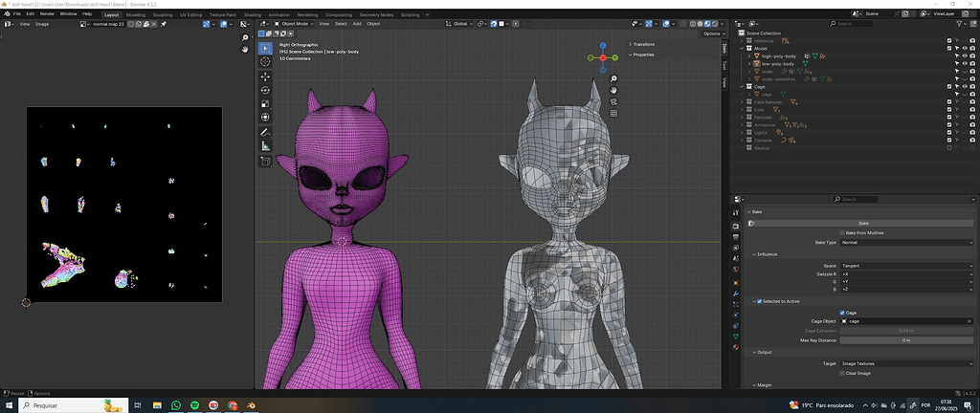980x413 pixels.
Task: Click the image editor zoom magnifier icon
Action: click(246, 38)
